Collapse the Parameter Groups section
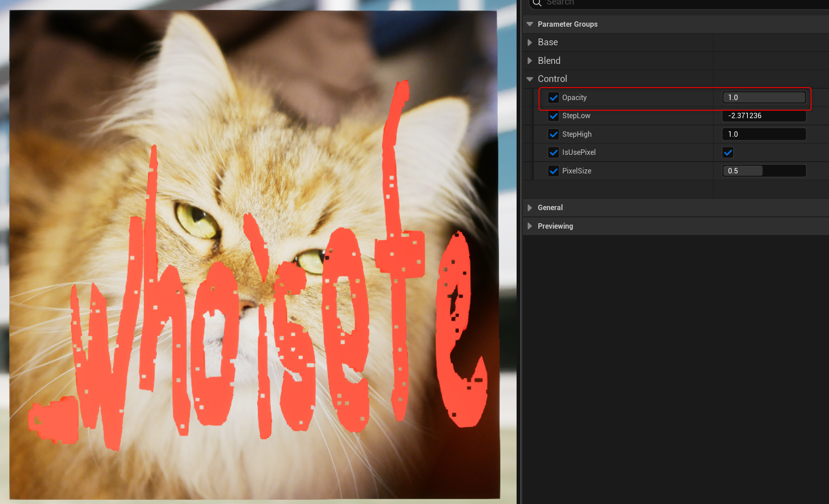829x504 pixels. (530, 24)
